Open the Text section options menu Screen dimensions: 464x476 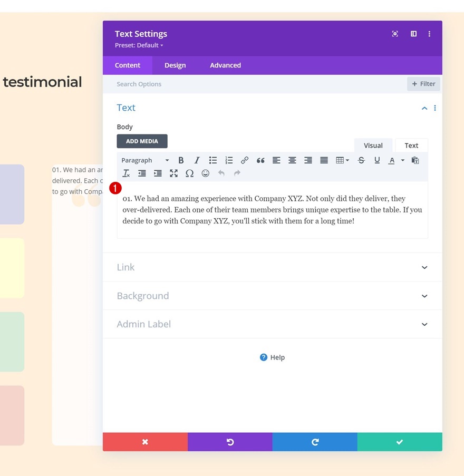pyautogui.click(x=435, y=108)
